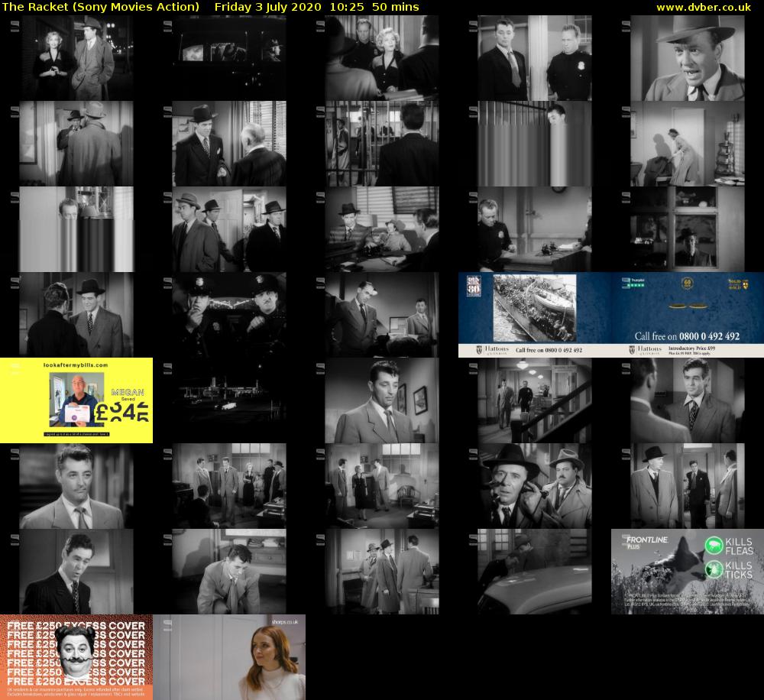Image resolution: width=764 pixels, height=700 pixels.
Task: Click the 'KILLS TICKS' text
Action: click(x=739, y=570)
